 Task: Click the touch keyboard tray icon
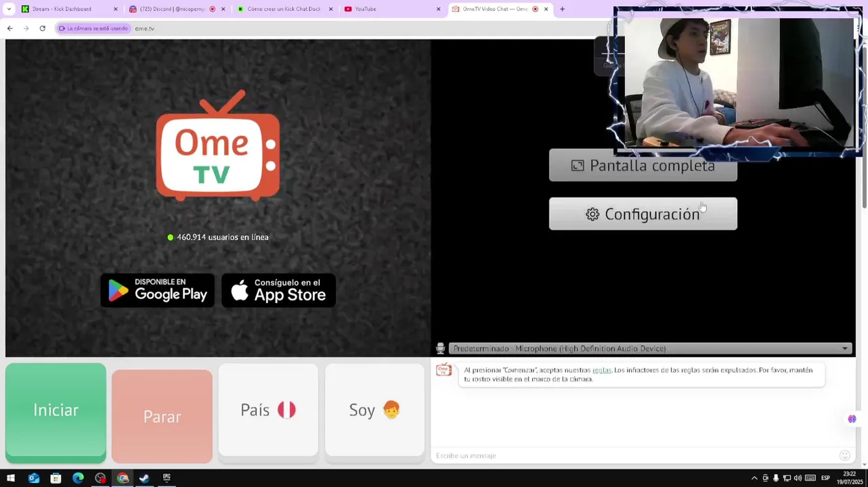[810, 478]
